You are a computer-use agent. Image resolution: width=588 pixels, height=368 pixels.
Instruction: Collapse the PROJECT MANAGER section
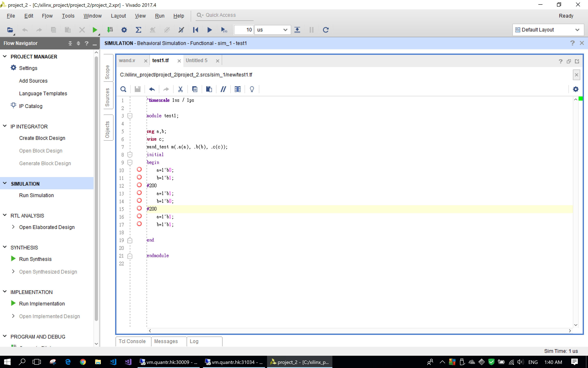5,56
